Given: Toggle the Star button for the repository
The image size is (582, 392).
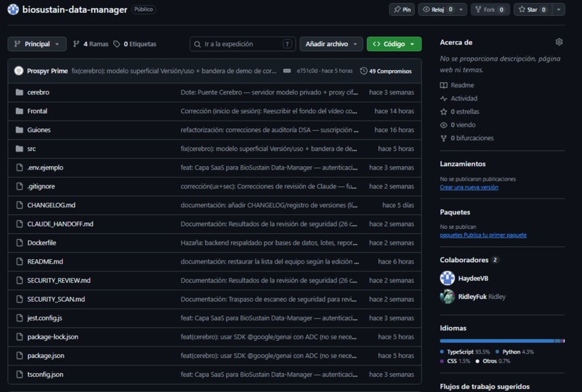Looking at the screenshot, I should (x=533, y=9).
